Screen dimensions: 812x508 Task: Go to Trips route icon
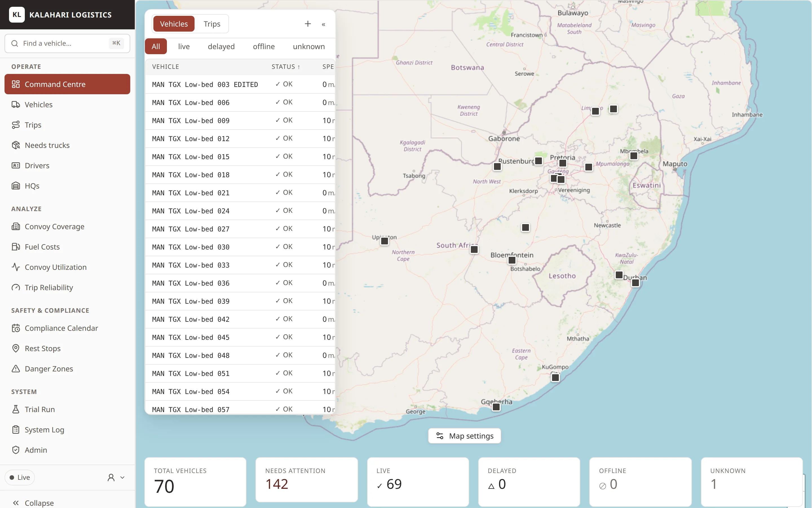tap(67, 125)
